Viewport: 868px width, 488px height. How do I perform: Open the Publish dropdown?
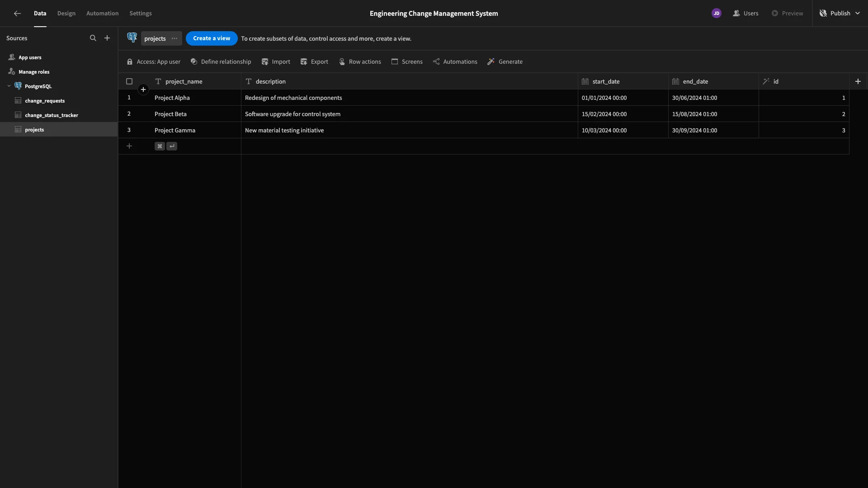(840, 14)
